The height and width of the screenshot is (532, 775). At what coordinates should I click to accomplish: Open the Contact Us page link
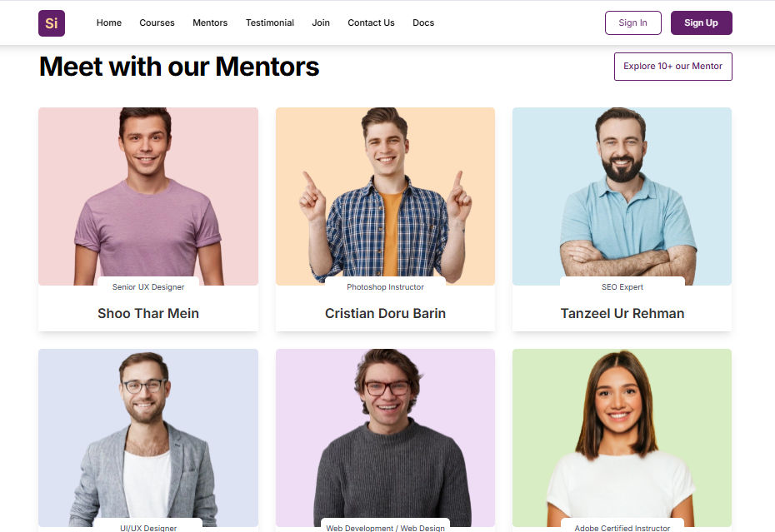coord(371,22)
